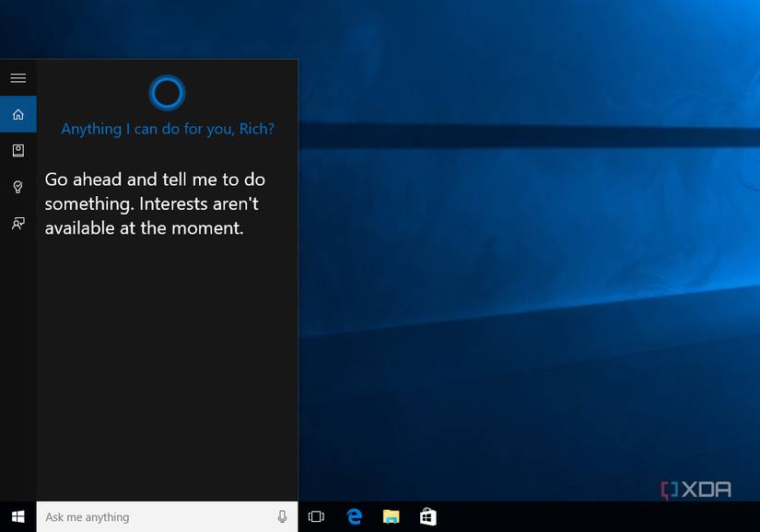760x532 pixels.
Task: Click the Task View button
Action: 314,516
